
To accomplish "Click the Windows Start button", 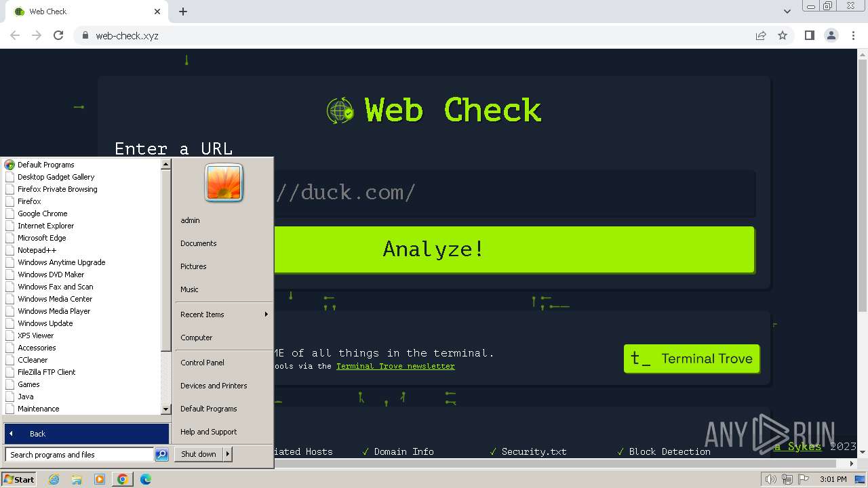I will [x=19, y=479].
